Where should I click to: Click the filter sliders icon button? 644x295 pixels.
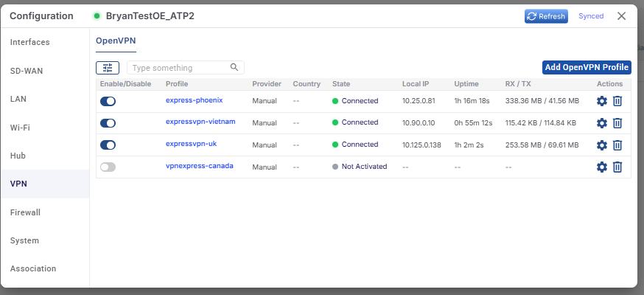point(108,68)
